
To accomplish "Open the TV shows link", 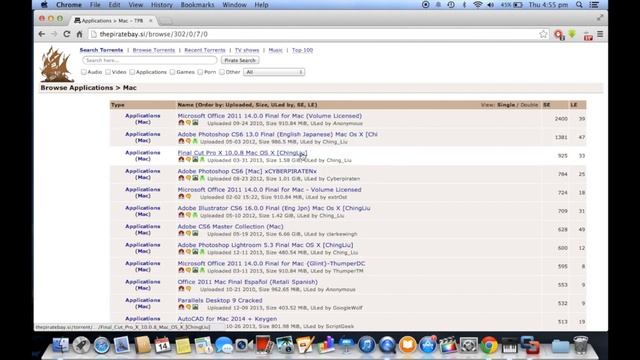I will (x=247, y=50).
